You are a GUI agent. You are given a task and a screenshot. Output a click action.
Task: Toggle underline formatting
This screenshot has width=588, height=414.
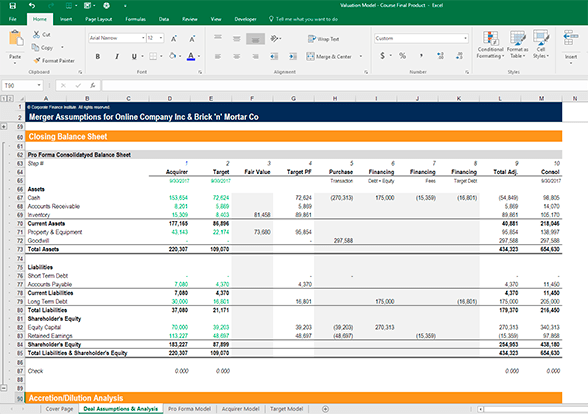(x=134, y=56)
